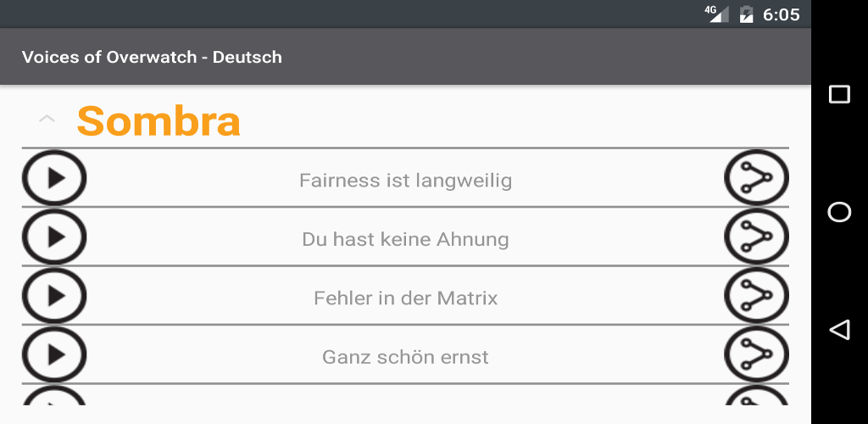Select the "Fehler in der Matrix" text label

click(405, 298)
